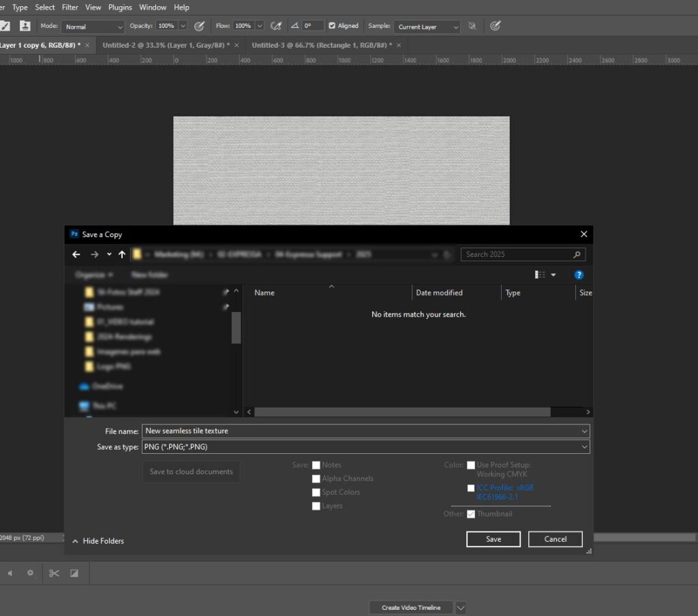This screenshot has height=616, width=698.
Task: Click Create Video Timeline button
Action: tap(410, 608)
